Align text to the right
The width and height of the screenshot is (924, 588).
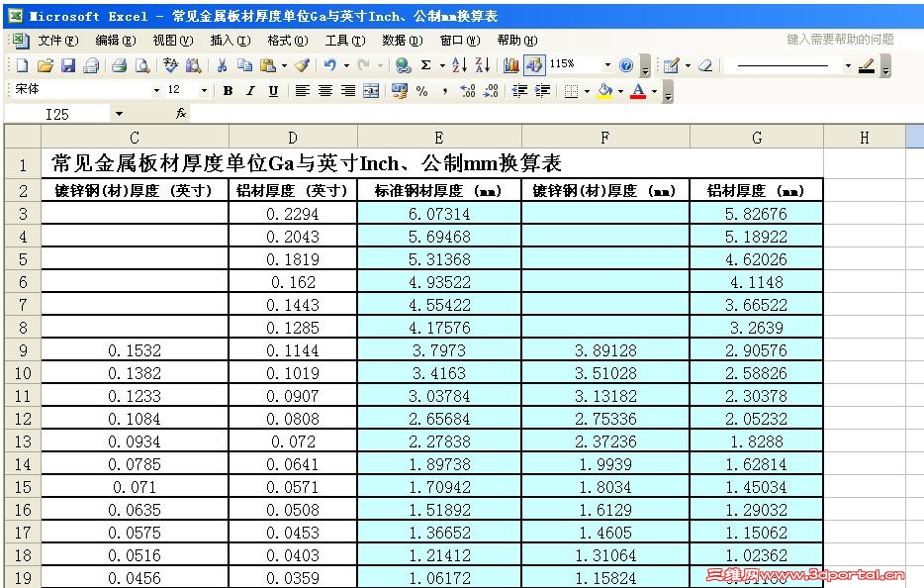(348, 91)
